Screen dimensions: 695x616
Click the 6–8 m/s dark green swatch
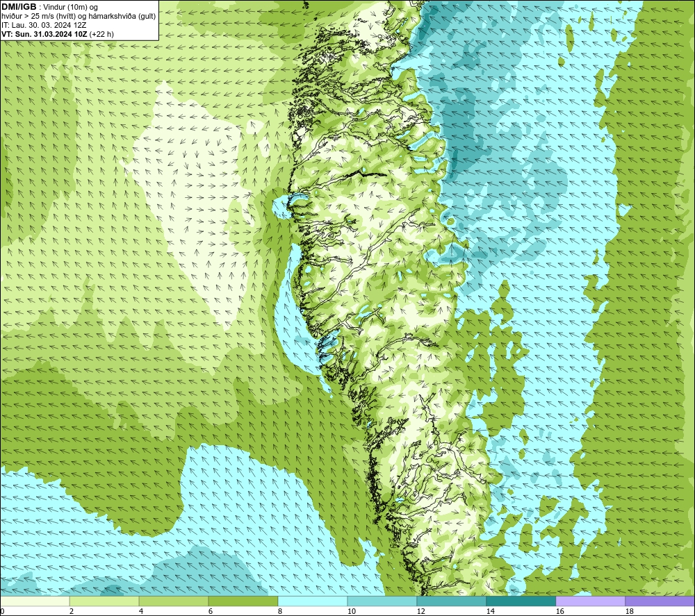tap(243, 601)
